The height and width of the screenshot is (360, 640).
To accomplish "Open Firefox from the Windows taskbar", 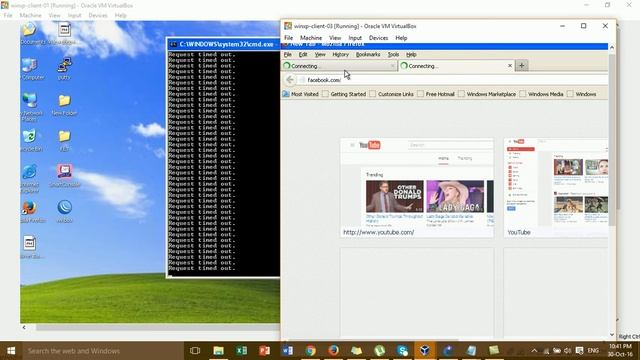I will [x=333, y=351].
